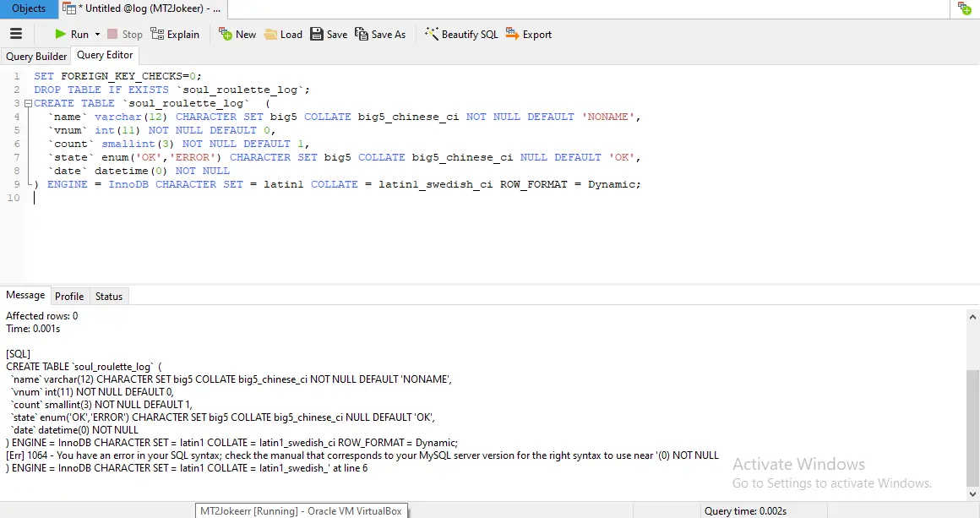Create a New query from toolbar

tap(226, 35)
